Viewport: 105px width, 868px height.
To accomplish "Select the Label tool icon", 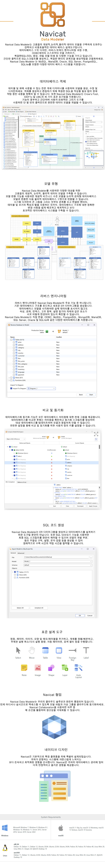I will (86, 650).
